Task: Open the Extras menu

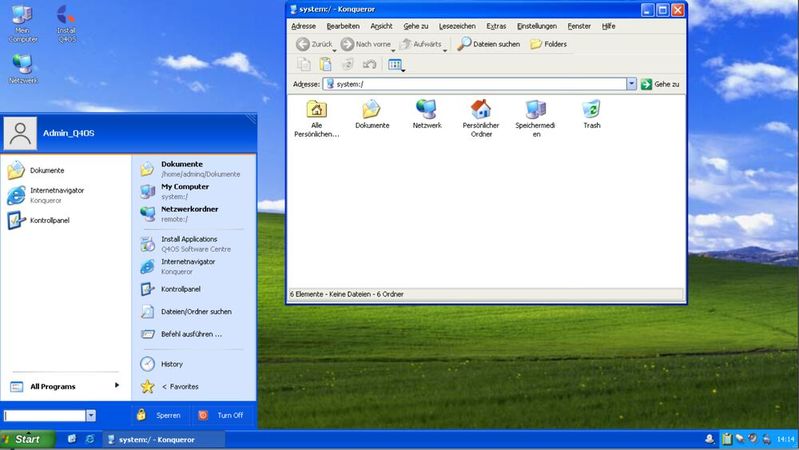Action: coord(496,26)
